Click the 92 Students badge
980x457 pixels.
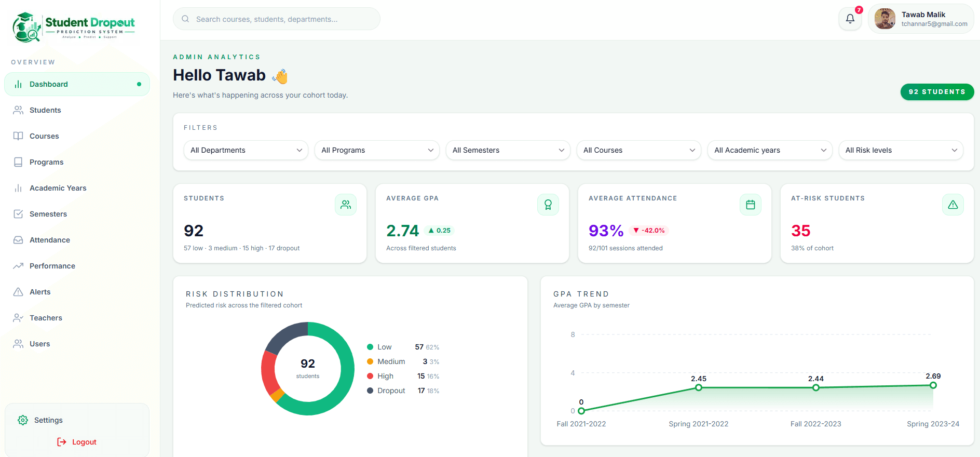click(937, 92)
